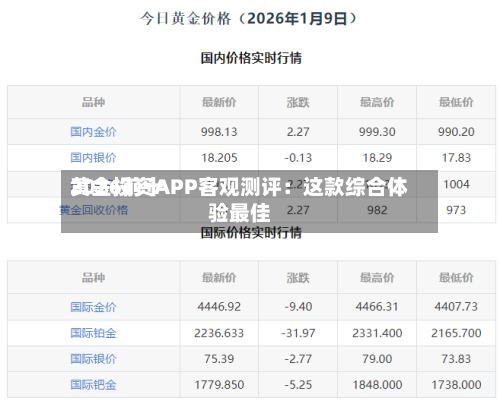Click the 18.205 latest price cell
The image size is (500, 404).
pyautogui.click(x=219, y=157)
